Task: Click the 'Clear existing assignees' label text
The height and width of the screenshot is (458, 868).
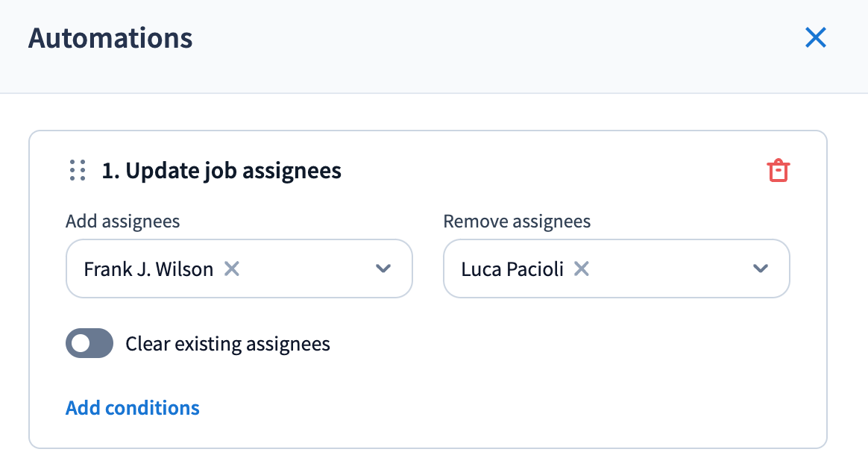Action: (x=227, y=344)
